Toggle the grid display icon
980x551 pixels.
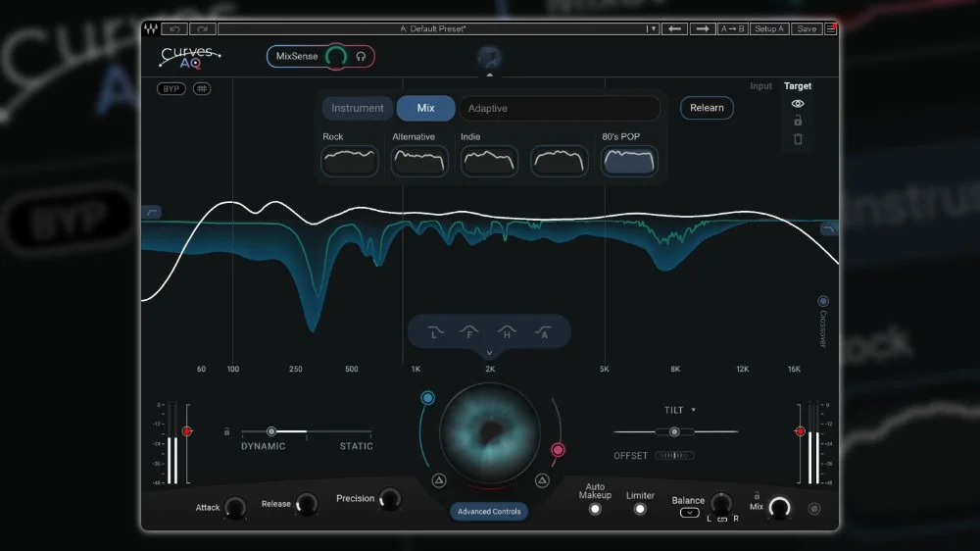[201, 89]
